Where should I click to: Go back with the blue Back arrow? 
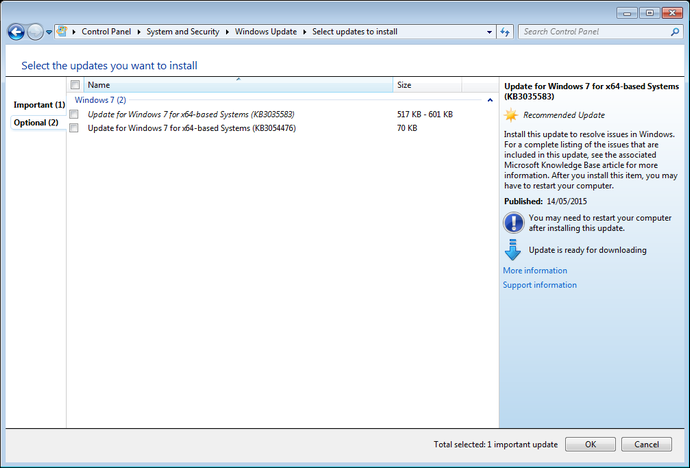tap(16, 32)
